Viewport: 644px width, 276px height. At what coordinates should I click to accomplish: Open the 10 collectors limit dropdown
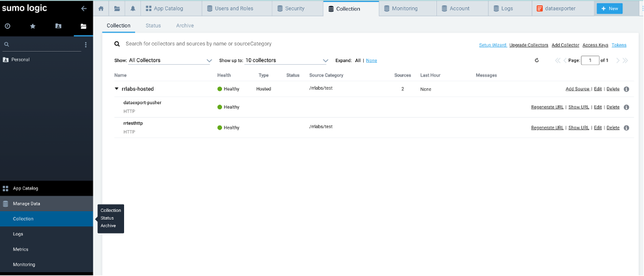tap(287, 60)
